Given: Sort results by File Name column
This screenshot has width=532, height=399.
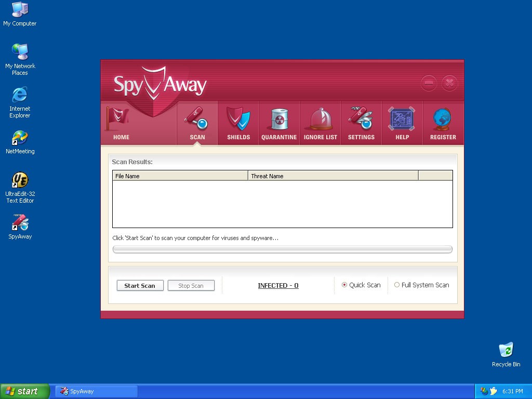Looking at the screenshot, I should pos(180,176).
